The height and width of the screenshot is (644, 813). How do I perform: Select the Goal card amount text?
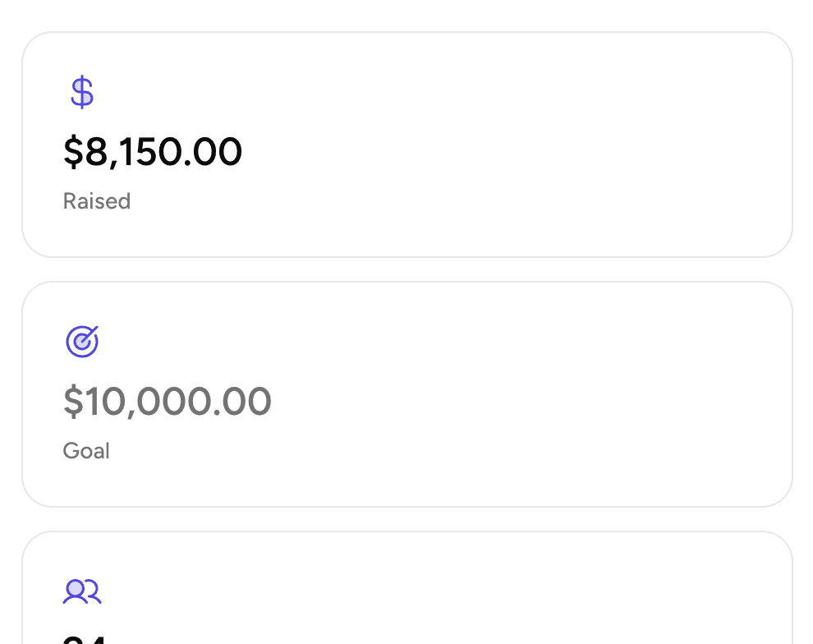click(x=168, y=401)
